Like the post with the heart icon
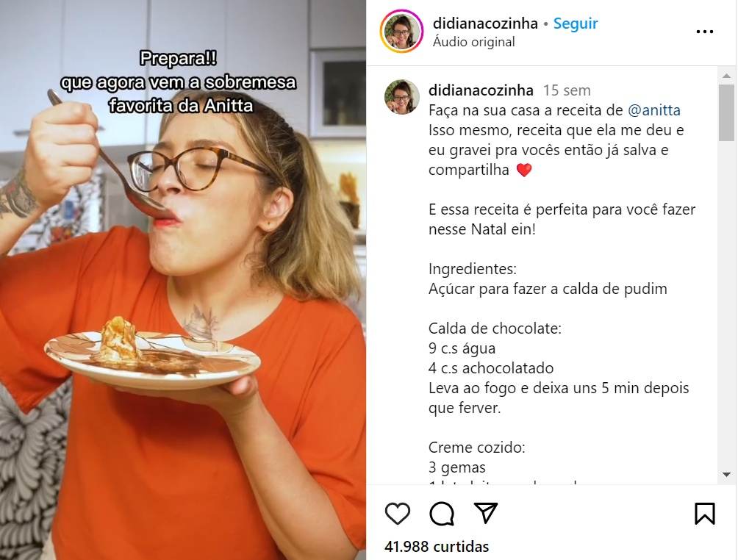738x560 pixels. [x=397, y=513]
